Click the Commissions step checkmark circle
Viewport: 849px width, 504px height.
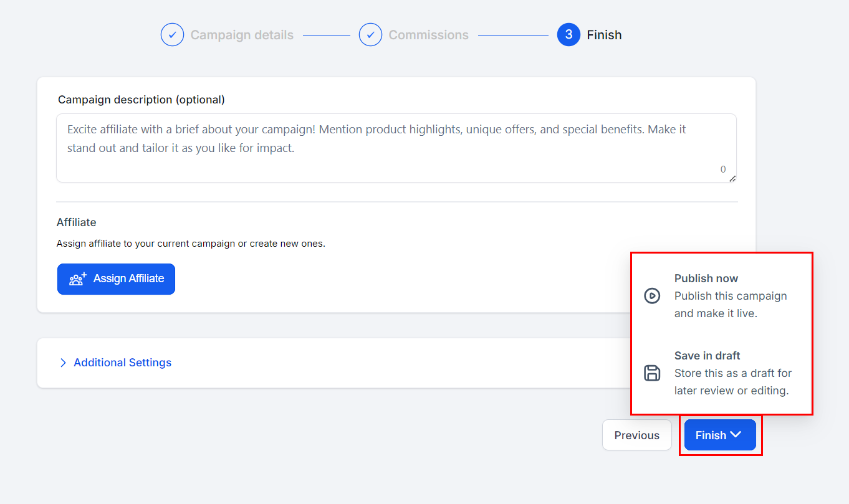[x=370, y=35]
